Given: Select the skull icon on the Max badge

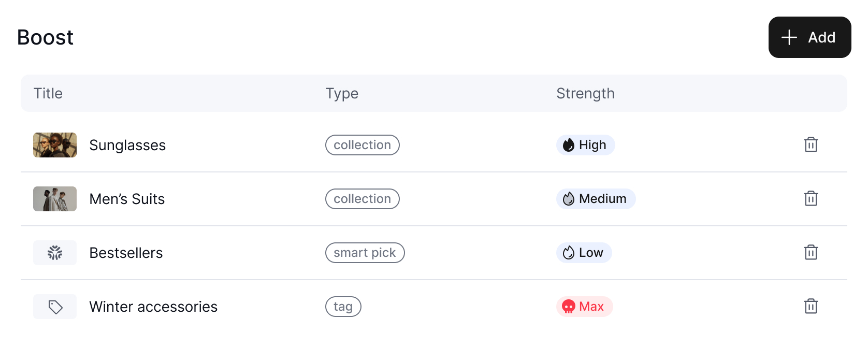Looking at the screenshot, I should 568,307.
